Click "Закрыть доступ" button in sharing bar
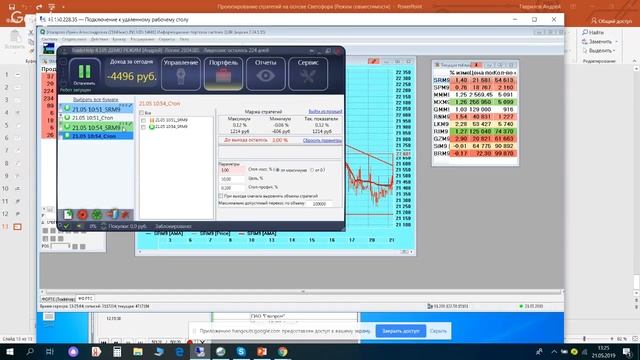 pos(400,331)
